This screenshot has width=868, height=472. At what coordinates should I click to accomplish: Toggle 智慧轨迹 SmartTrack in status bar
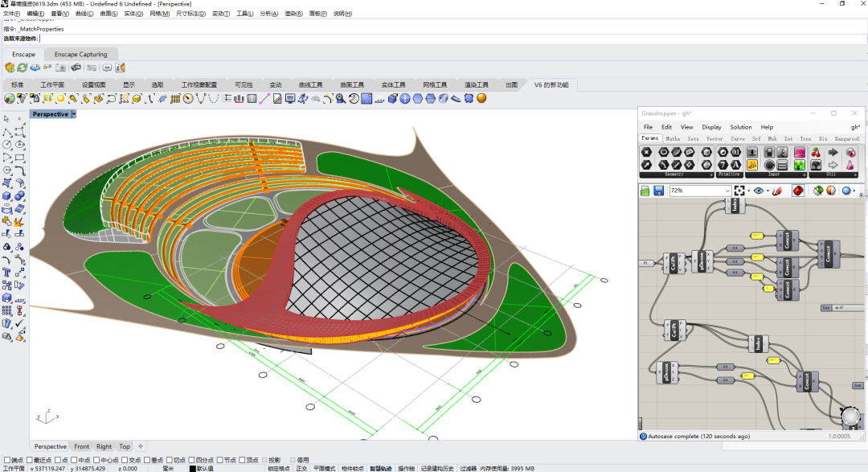(381, 469)
